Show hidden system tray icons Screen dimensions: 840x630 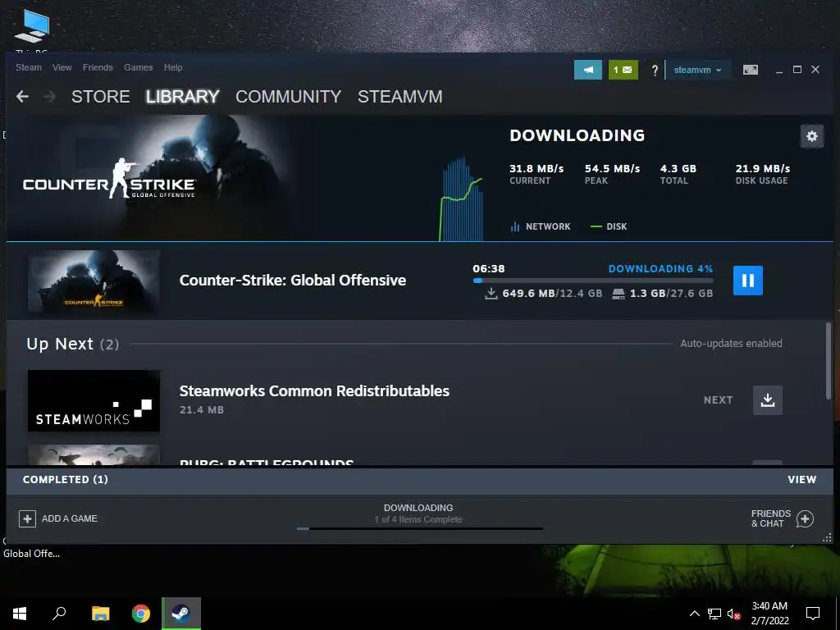(x=694, y=614)
